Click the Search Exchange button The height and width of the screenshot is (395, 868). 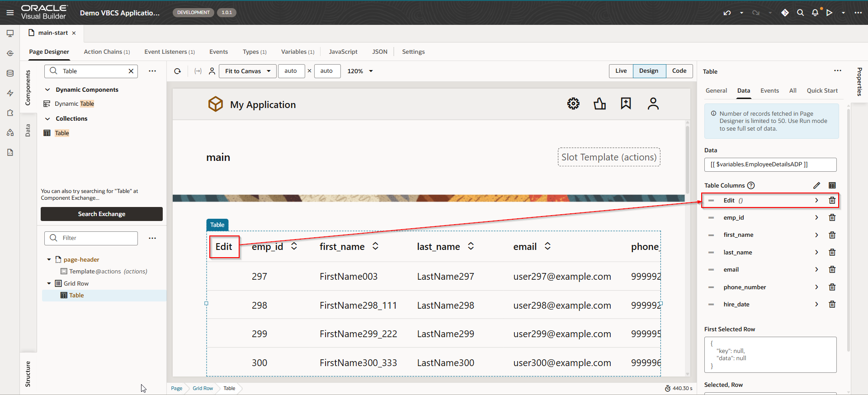(102, 214)
